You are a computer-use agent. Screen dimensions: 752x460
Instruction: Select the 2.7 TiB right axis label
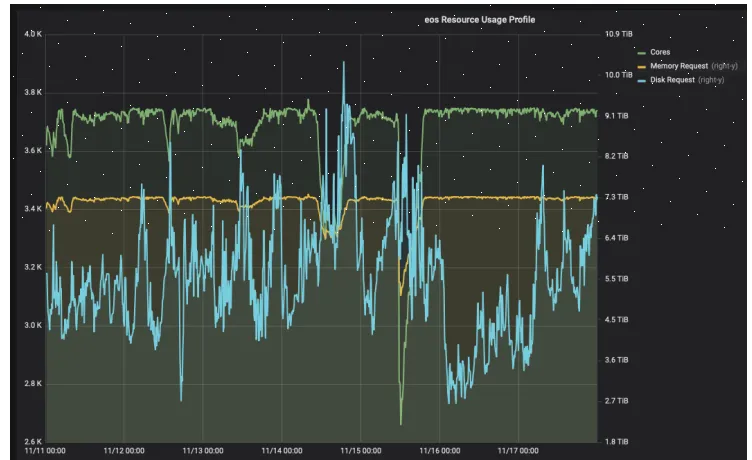tap(617, 401)
